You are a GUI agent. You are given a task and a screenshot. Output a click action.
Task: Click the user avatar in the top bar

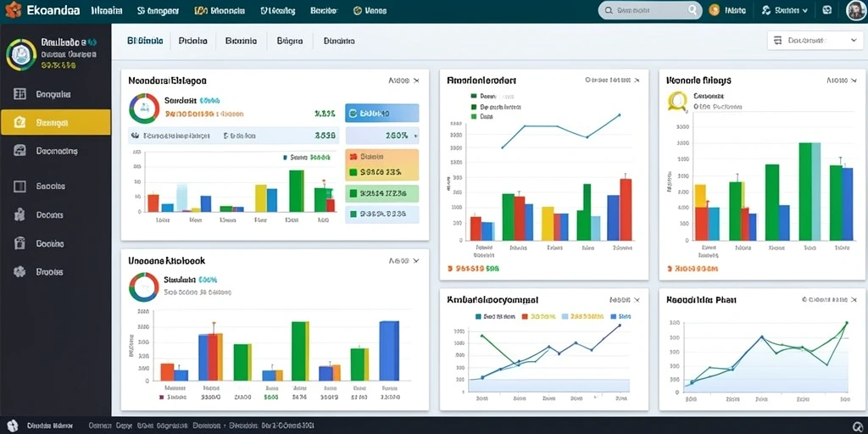(x=855, y=10)
